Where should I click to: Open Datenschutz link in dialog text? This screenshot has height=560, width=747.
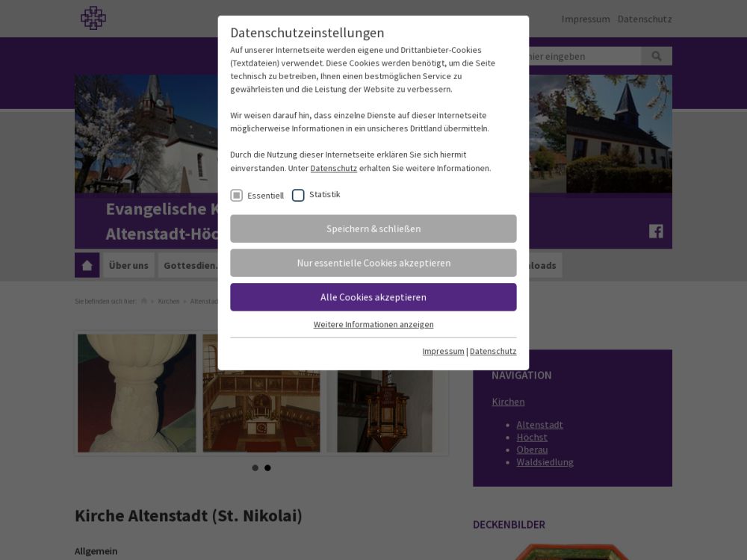[x=333, y=168]
